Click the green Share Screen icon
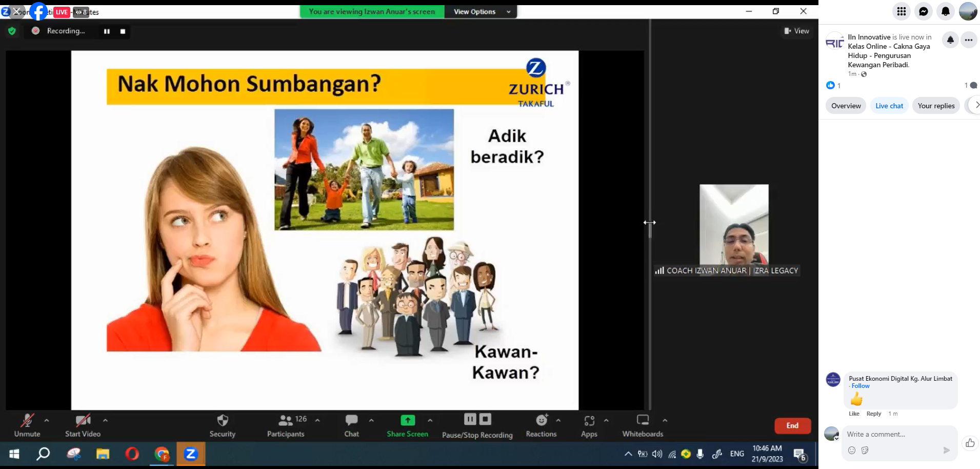Viewport: 980px width, 469px height. (x=407, y=420)
